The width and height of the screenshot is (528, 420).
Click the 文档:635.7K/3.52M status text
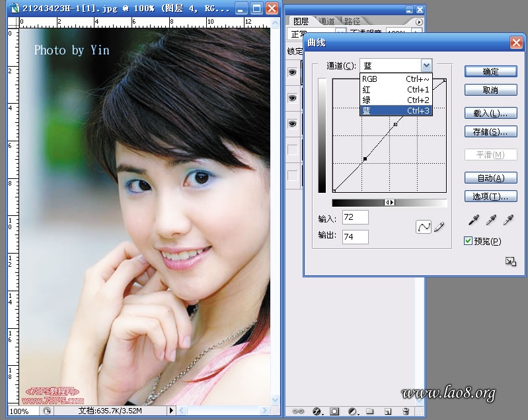[x=110, y=411]
